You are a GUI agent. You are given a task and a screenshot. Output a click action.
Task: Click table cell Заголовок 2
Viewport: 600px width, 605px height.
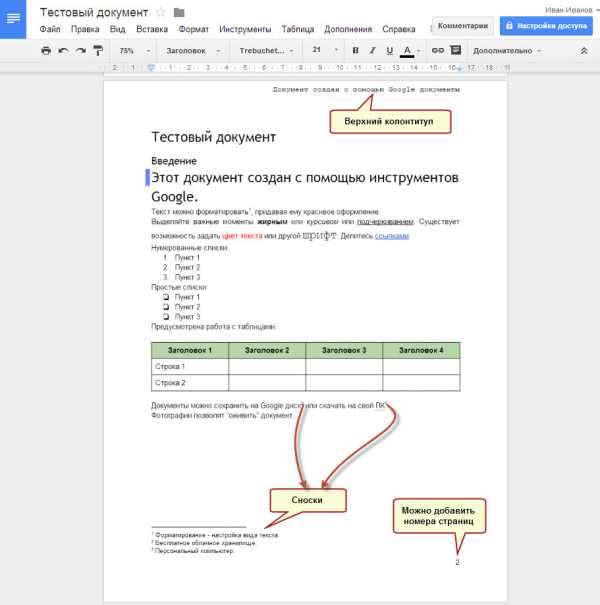coord(267,350)
